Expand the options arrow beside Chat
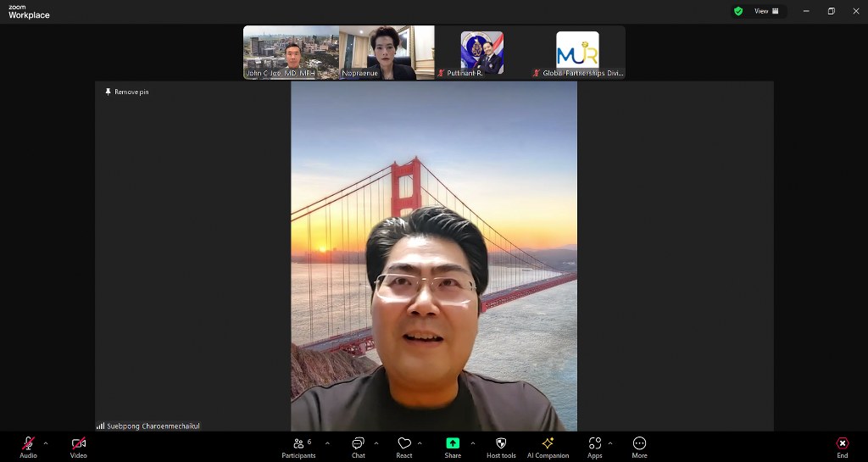This screenshot has height=462, width=868. click(x=376, y=443)
